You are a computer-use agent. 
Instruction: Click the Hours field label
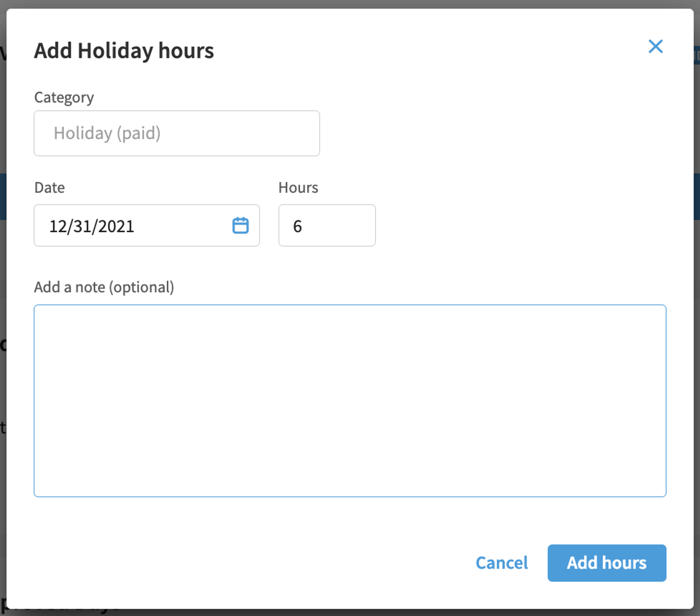(298, 188)
